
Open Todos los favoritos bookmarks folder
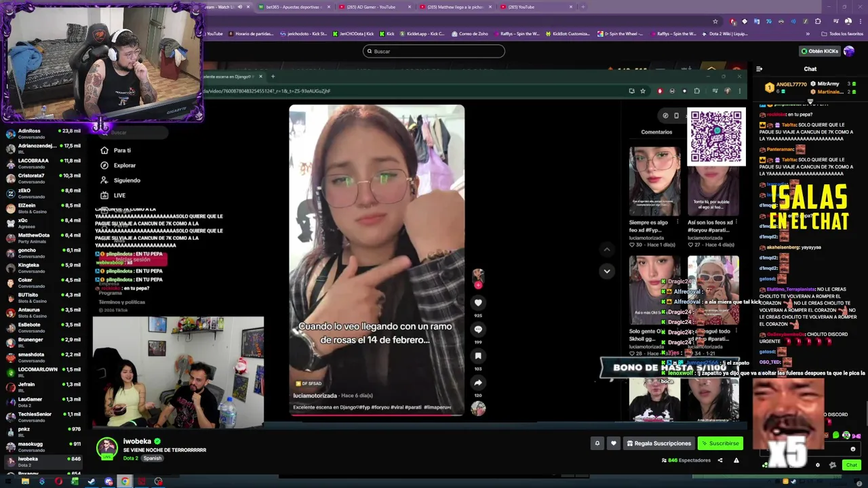(842, 33)
